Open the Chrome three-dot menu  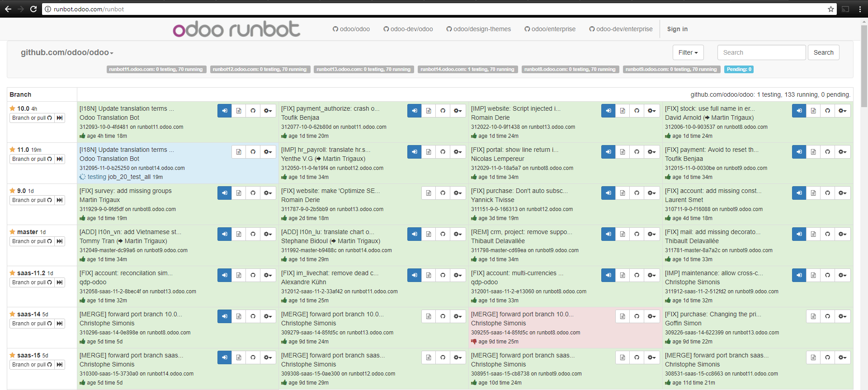860,9
